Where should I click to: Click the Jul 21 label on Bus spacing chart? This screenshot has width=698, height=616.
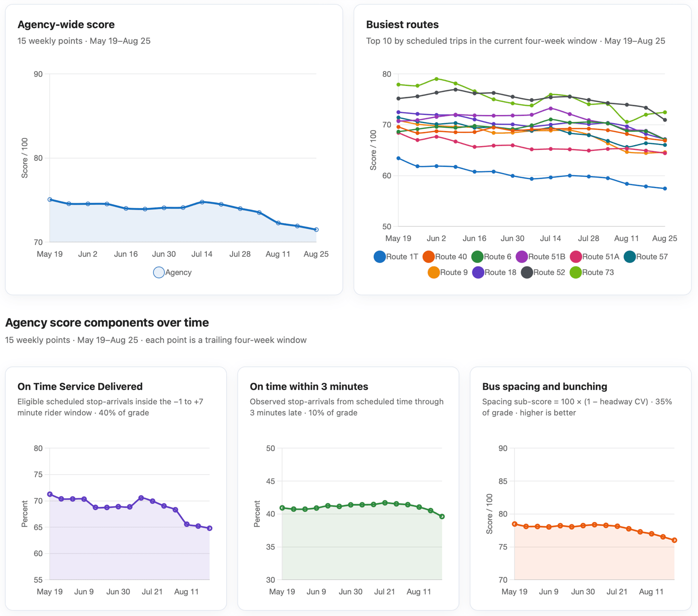click(617, 592)
